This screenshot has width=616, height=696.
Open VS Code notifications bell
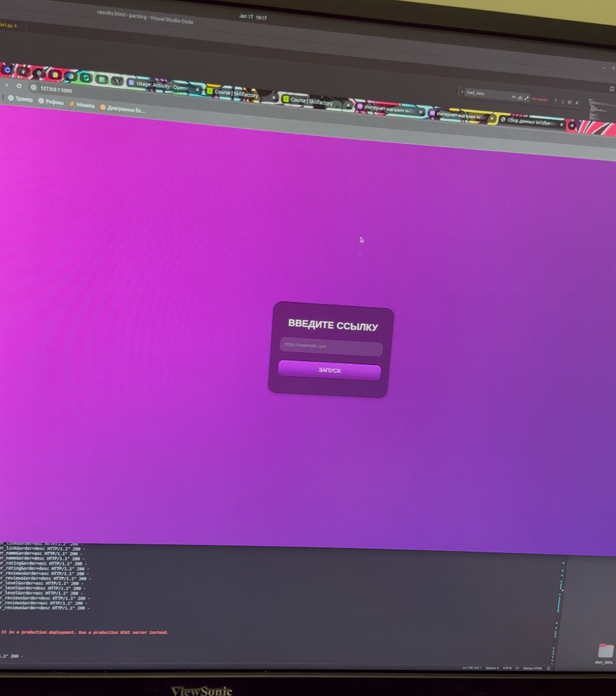pyautogui.click(x=548, y=668)
